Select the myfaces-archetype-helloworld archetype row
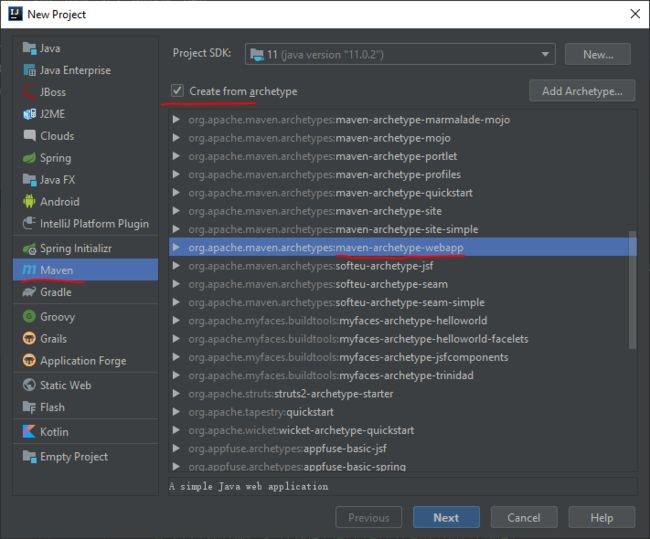Image resolution: width=650 pixels, height=539 pixels. (x=402, y=320)
